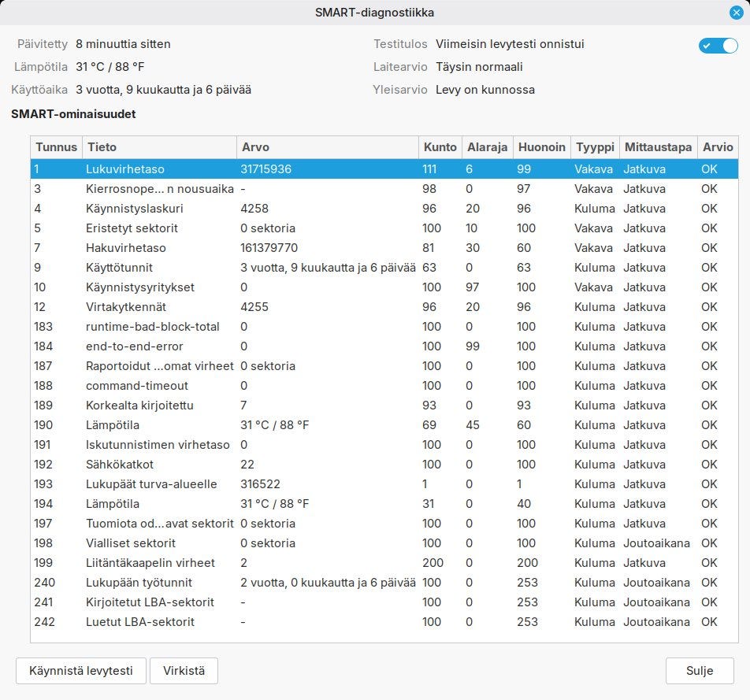Close the SMART-diagnostiikka dialog with the X icon

coord(737,13)
